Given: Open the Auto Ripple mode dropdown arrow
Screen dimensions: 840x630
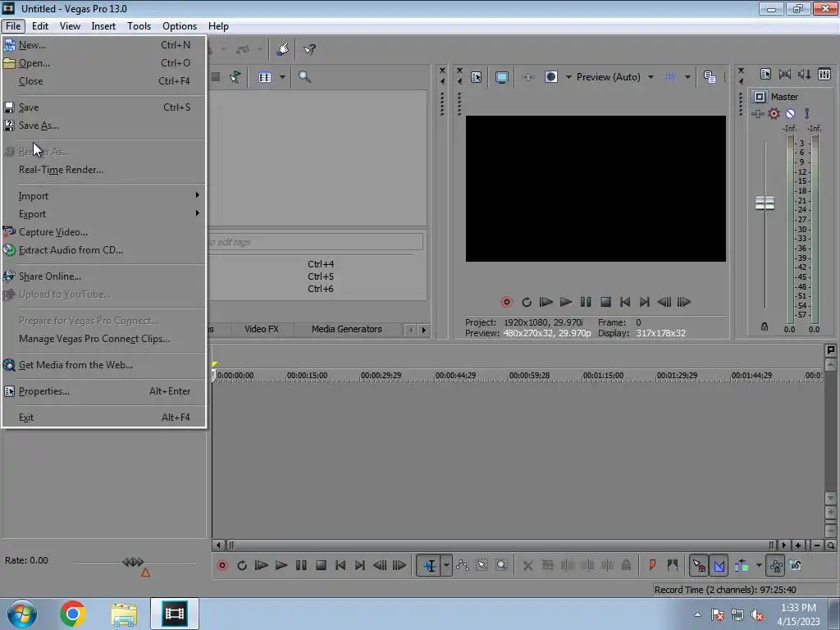Looking at the screenshot, I should [x=759, y=565].
